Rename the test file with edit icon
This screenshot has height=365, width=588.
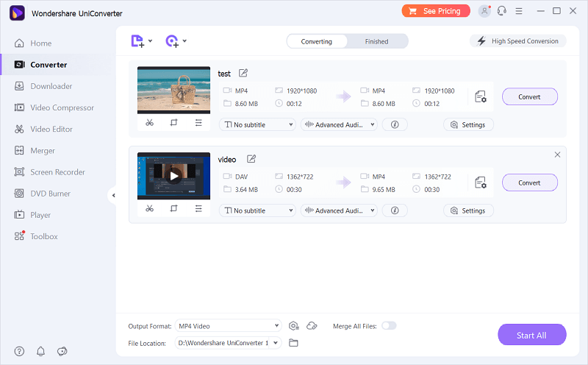pos(243,73)
